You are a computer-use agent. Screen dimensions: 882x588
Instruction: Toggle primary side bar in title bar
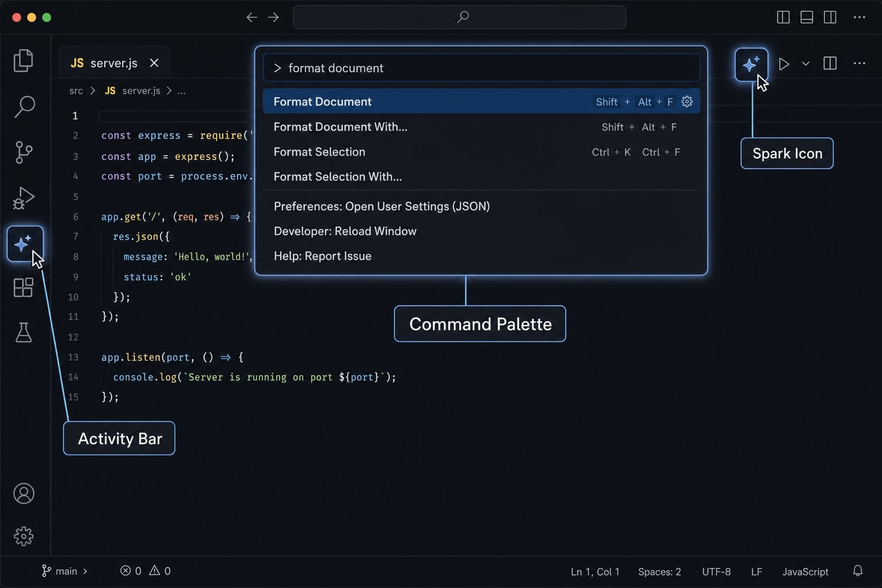pos(783,17)
